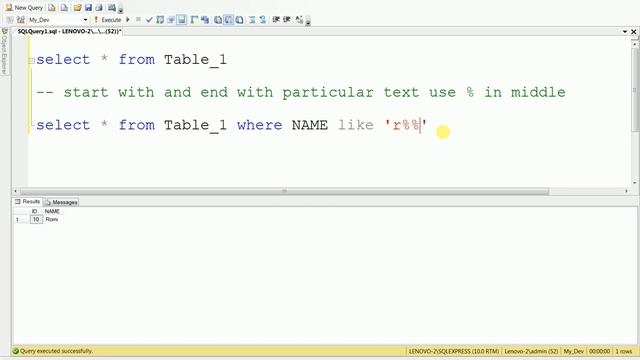Screen dimensions: 640x360
Task: Click the Save All icon
Action: [99, 8]
